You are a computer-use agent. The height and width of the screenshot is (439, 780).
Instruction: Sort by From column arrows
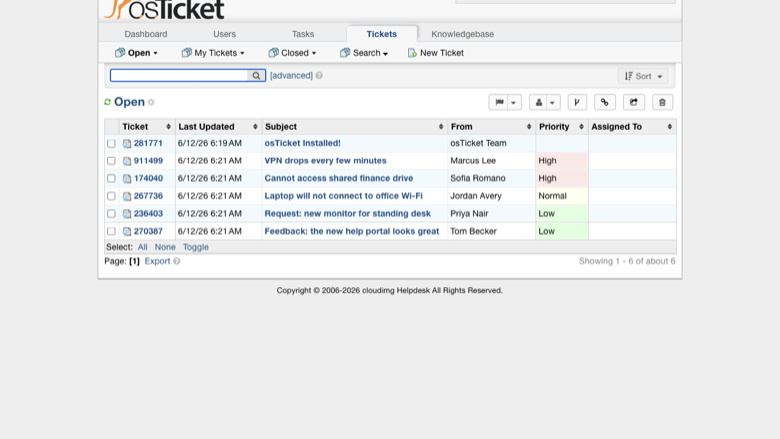coord(529,127)
